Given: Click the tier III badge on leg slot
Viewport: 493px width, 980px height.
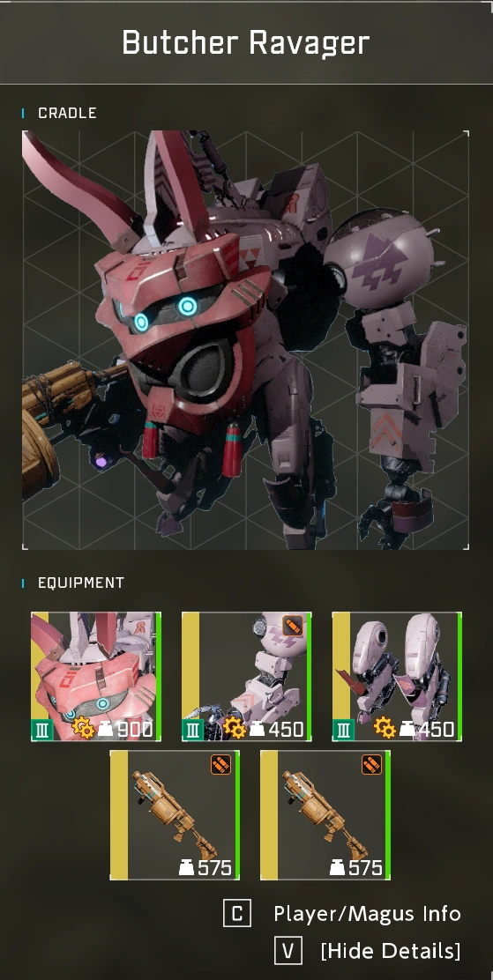Looking at the screenshot, I should (x=343, y=730).
